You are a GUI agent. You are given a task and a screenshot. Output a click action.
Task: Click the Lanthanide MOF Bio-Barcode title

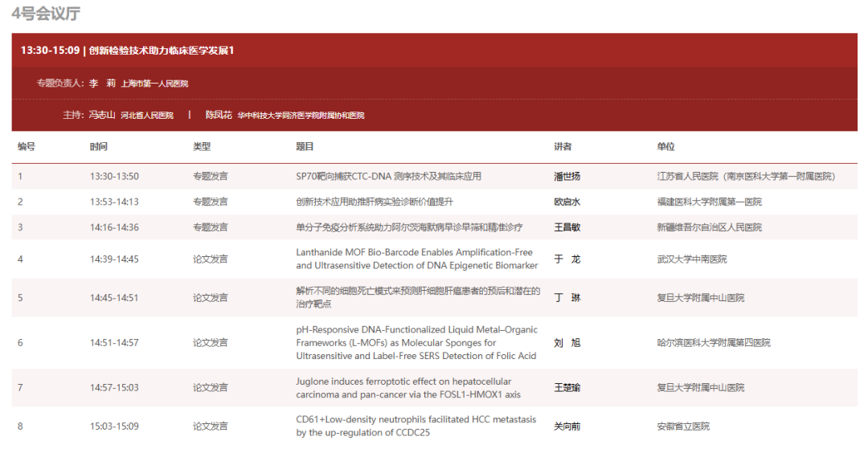[417, 259]
